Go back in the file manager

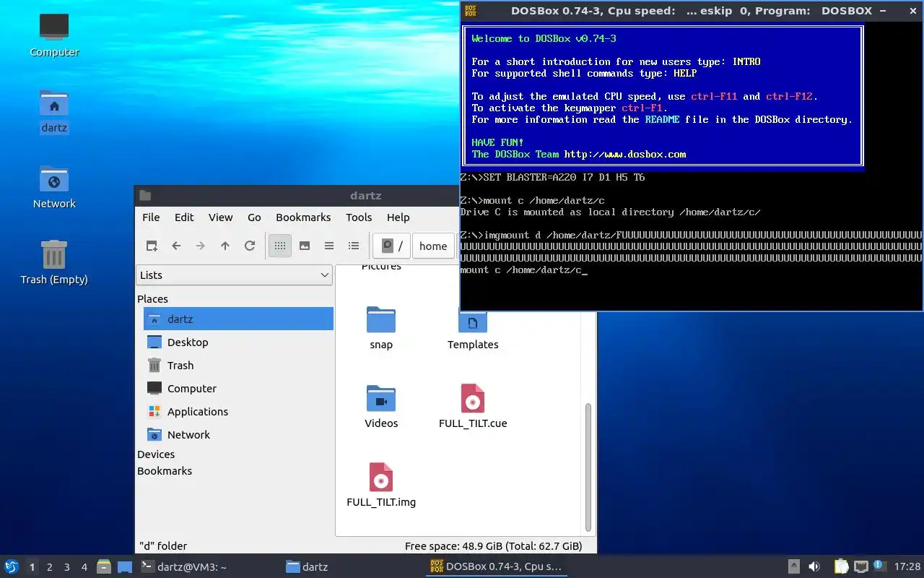tap(176, 246)
